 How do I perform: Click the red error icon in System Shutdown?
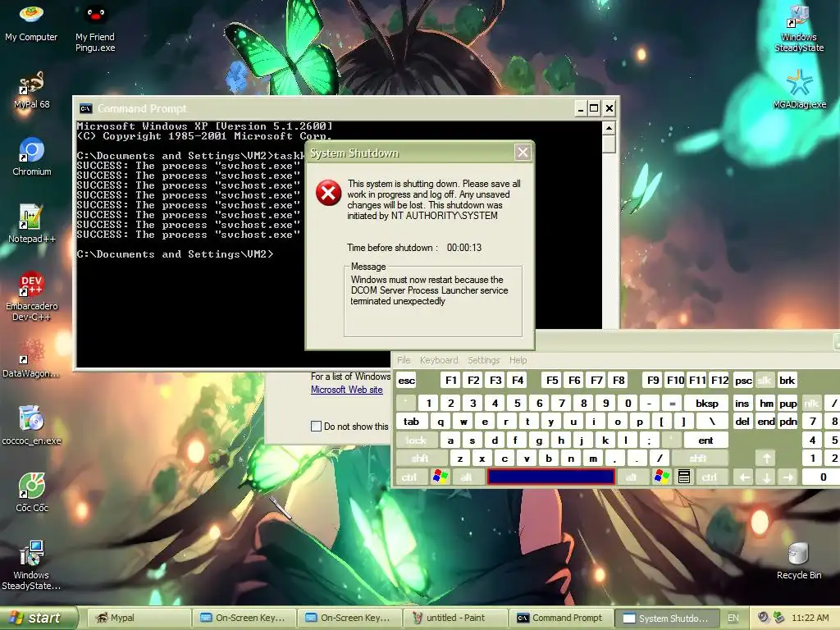tap(328, 193)
